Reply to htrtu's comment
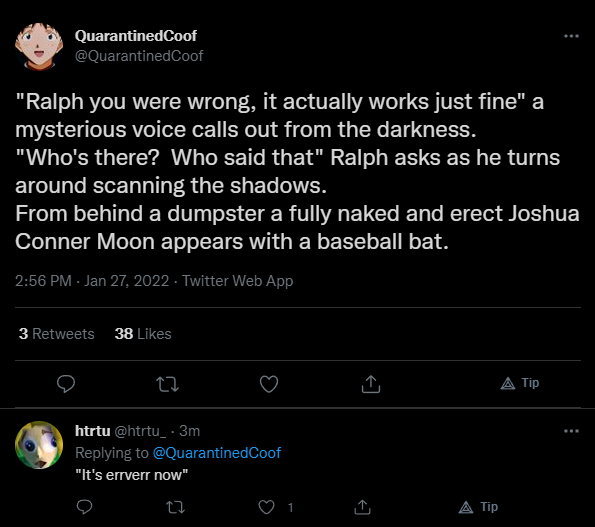The width and height of the screenshot is (595, 527). [84, 507]
